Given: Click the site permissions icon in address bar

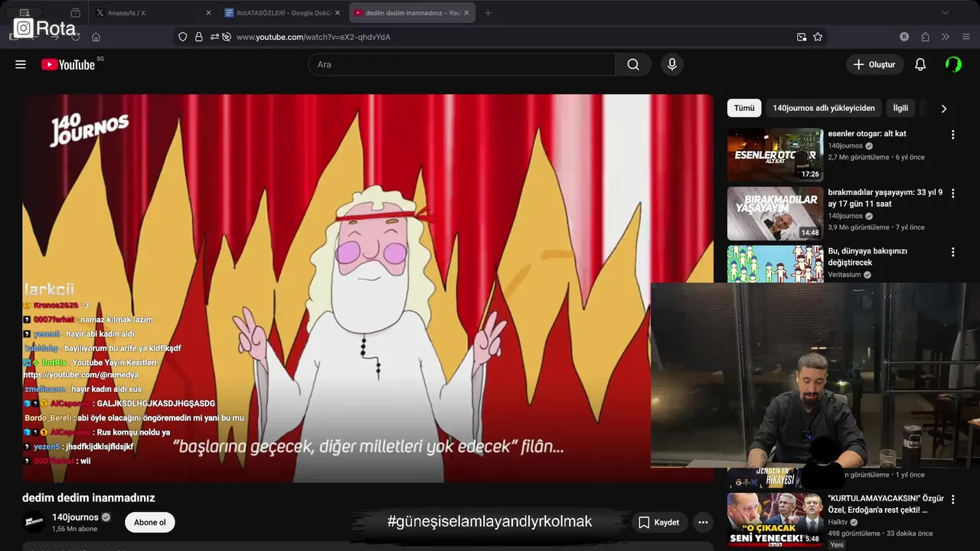Looking at the screenshot, I should pos(214,37).
